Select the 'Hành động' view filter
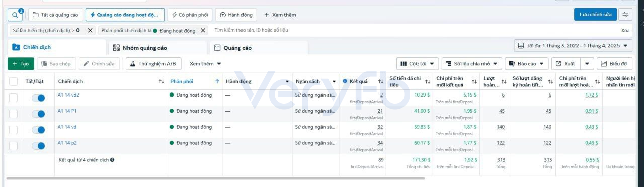Screen dimensions: 644x187 [236, 15]
